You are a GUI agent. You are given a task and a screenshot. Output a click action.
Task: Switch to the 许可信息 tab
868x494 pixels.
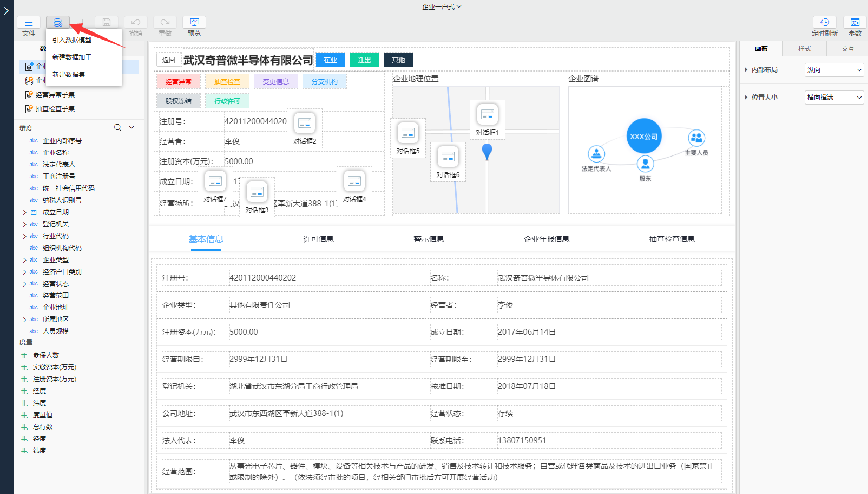[x=318, y=239]
